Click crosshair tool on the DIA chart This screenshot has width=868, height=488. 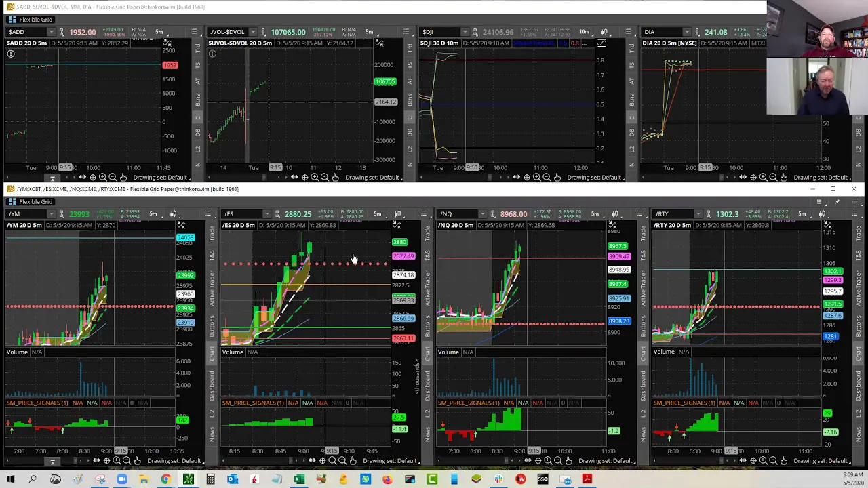753,178
